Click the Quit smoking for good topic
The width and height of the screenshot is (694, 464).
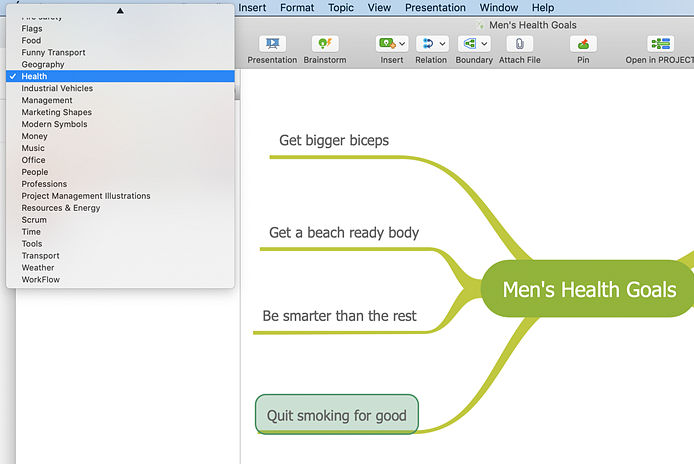click(337, 415)
